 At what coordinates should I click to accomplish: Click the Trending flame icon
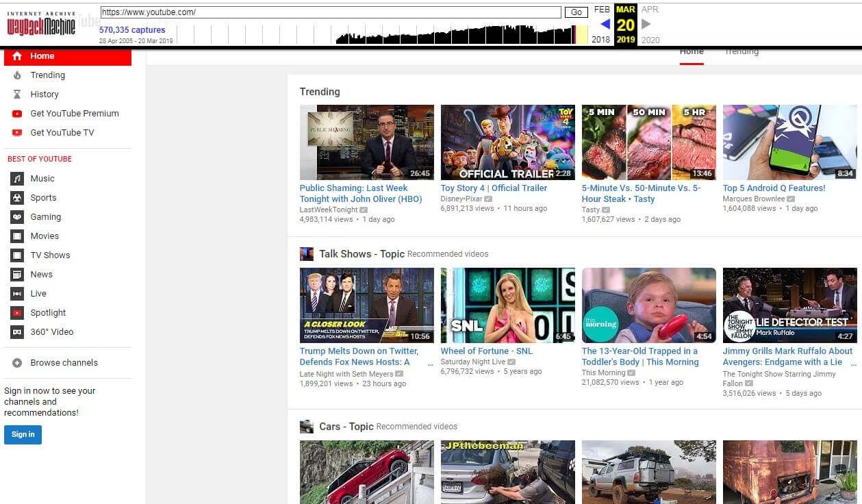(17, 75)
